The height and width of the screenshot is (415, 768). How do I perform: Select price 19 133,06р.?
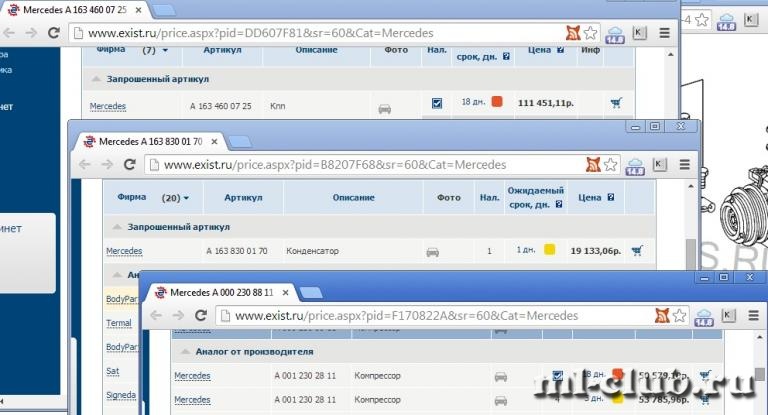coord(596,251)
